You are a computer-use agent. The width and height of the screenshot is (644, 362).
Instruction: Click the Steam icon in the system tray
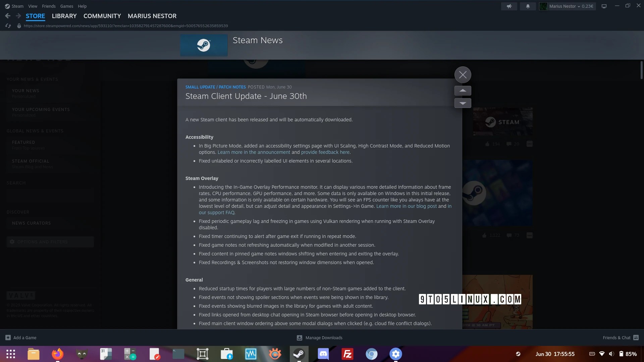coord(518,354)
